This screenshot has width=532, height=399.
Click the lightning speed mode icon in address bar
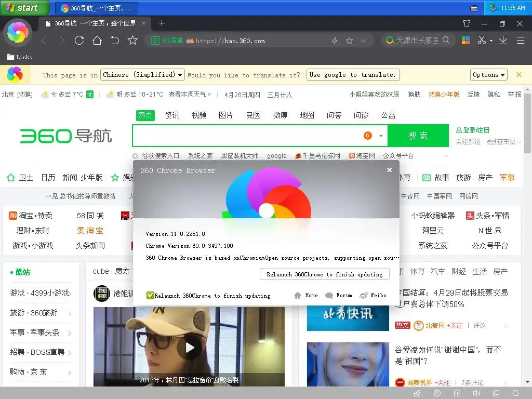(x=335, y=41)
